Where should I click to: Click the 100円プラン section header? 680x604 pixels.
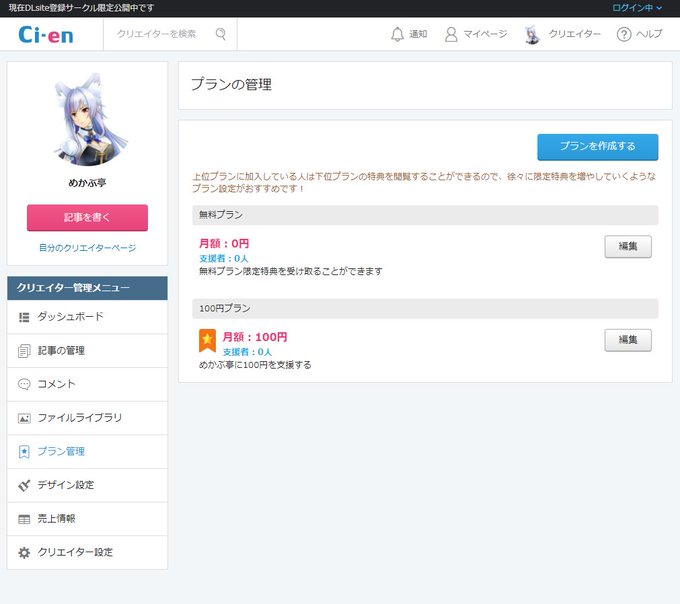pyautogui.click(x=425, y=308)
